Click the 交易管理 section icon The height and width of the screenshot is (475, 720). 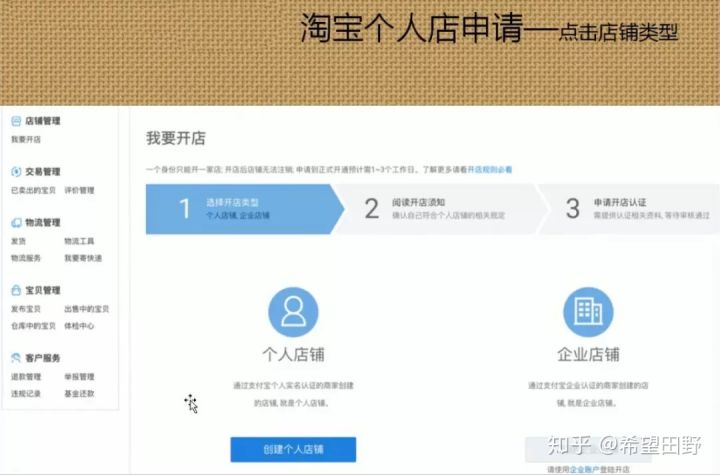pos(16,171)
